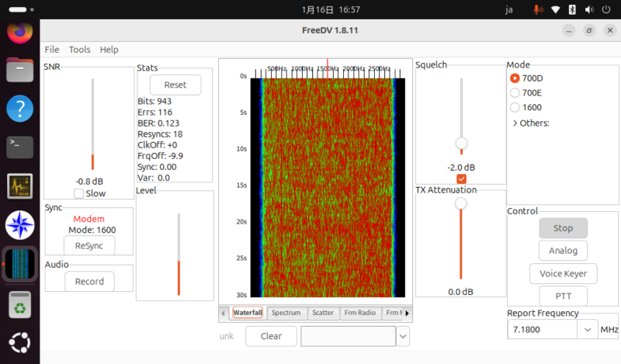Viewport: 621px width, 364px height.
Task: Click the TX Attenuation slider handle
Action: [461, 203]
